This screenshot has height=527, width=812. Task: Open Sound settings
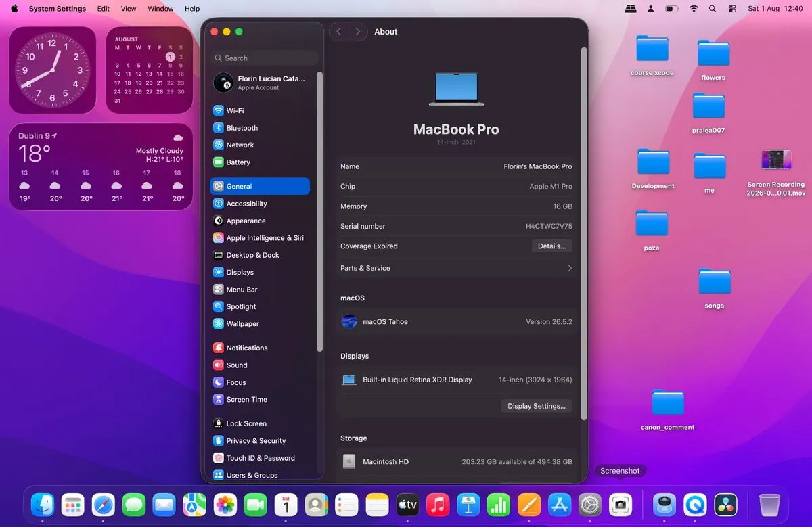[x=260, y=365]
